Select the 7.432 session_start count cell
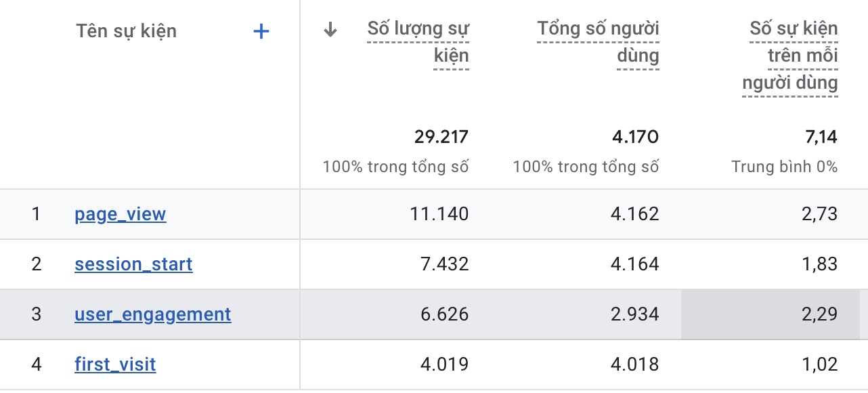 pyautogui.click(x=444, y=264)
